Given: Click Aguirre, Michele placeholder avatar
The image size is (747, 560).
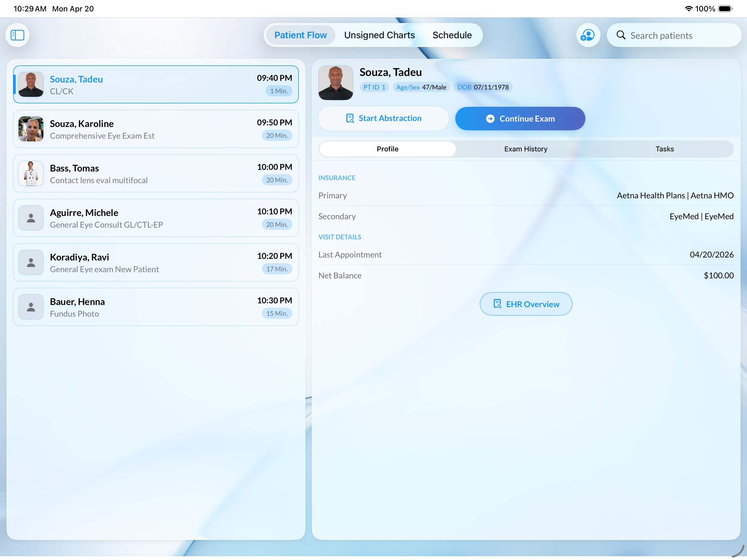Looking at the screenshot, I should (x=31, y=218).
